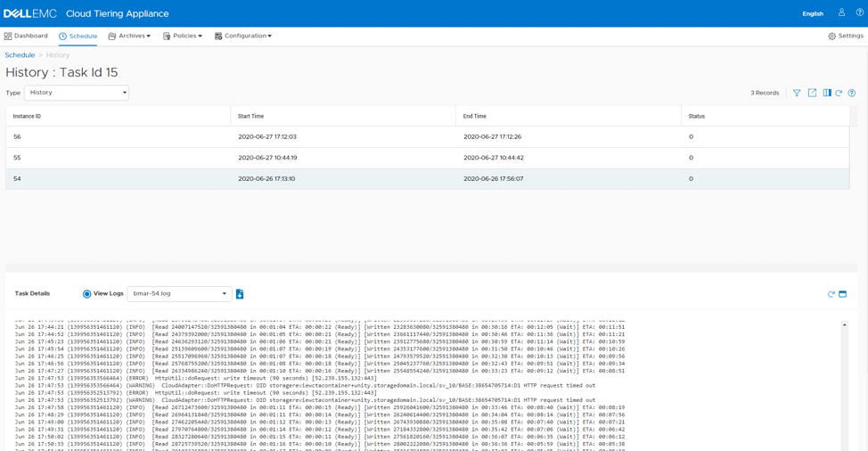This screenshot has width=868, height=451.
Task: Select the View Logs radio button
Action: 87,294
